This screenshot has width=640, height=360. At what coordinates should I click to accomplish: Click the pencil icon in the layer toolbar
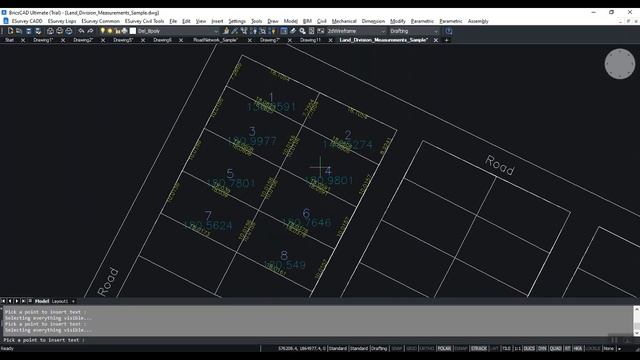pos(235,31)
